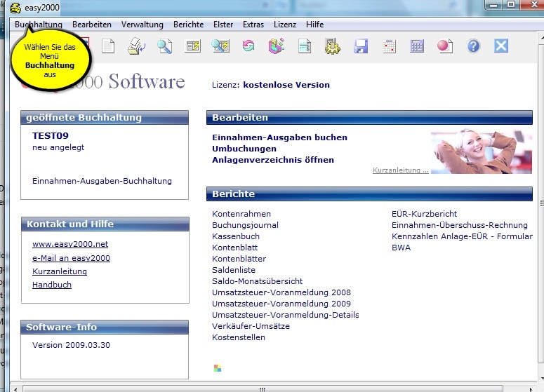Click the horizontal scrollbar left arrow
544x392 pixels.
(x=15, y=389)
